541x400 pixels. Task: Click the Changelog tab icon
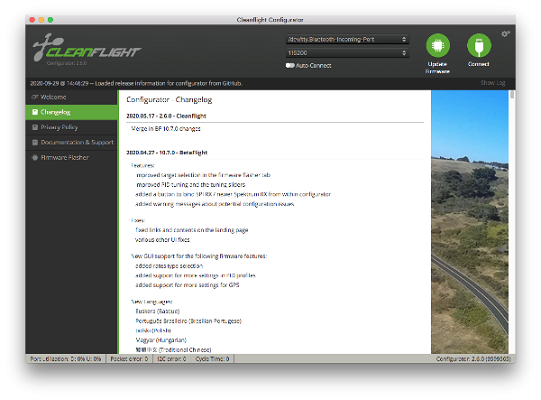tap(35, 112)
